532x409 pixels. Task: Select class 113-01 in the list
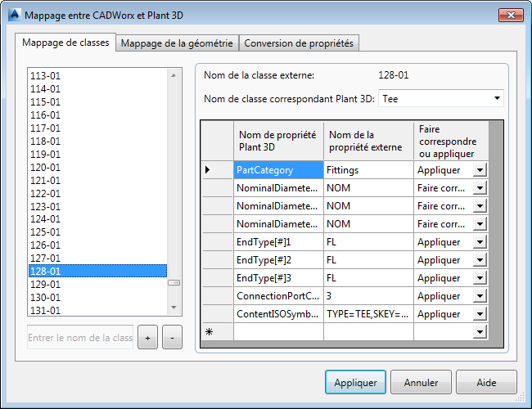pos(97,75)
